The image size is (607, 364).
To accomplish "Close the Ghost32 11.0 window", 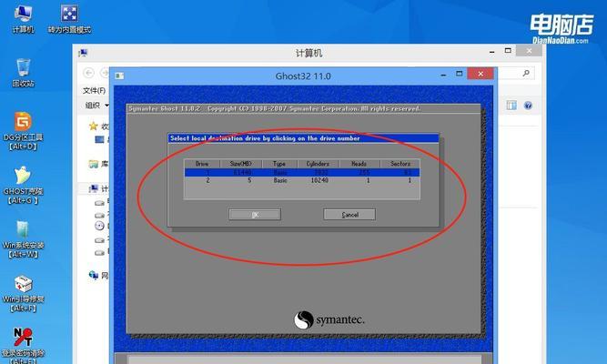I will [x=481, y=74].
